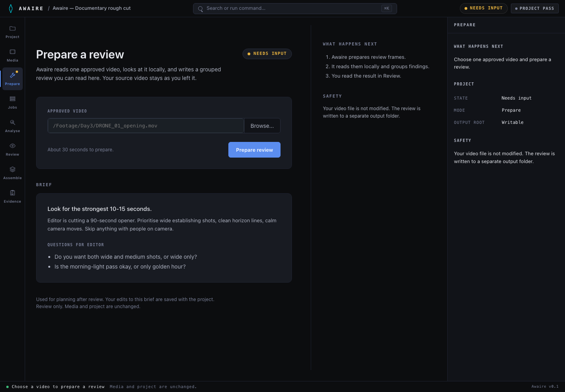Viewport: 565px width, 392px height.
Task: Click the search magnifier icon in command bar
Action: 200,9
